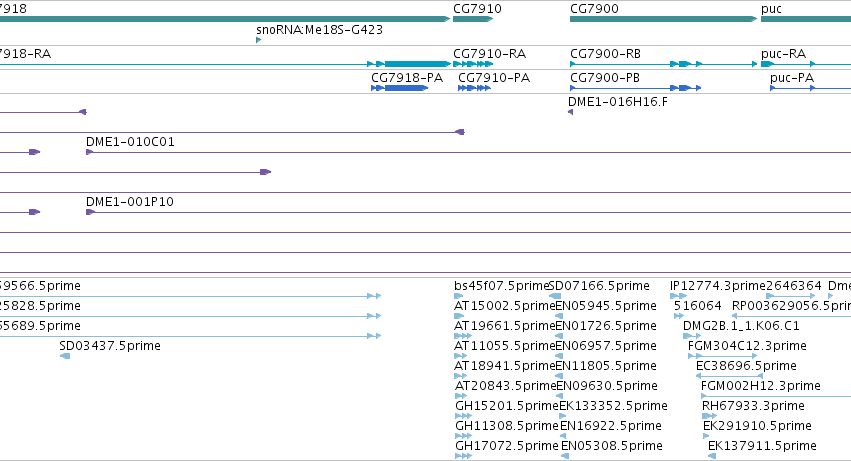Select the EN06957.5prime EST label
This screenshot has width=851, height=461.
[x=606, y=345]
